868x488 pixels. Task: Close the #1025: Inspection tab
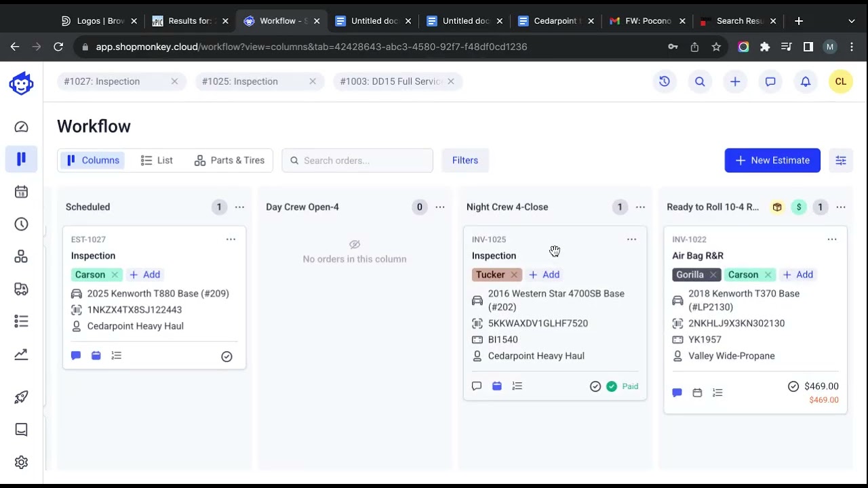click(x=313, y=81)
